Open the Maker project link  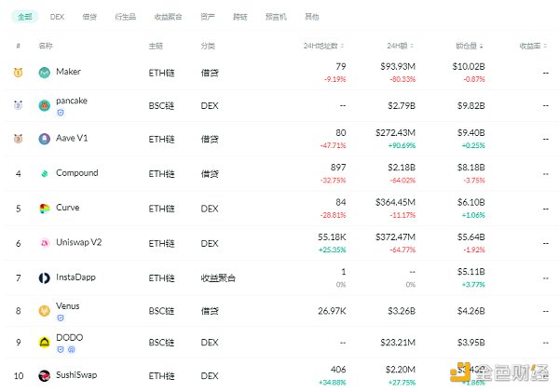[x=68, y=72]
